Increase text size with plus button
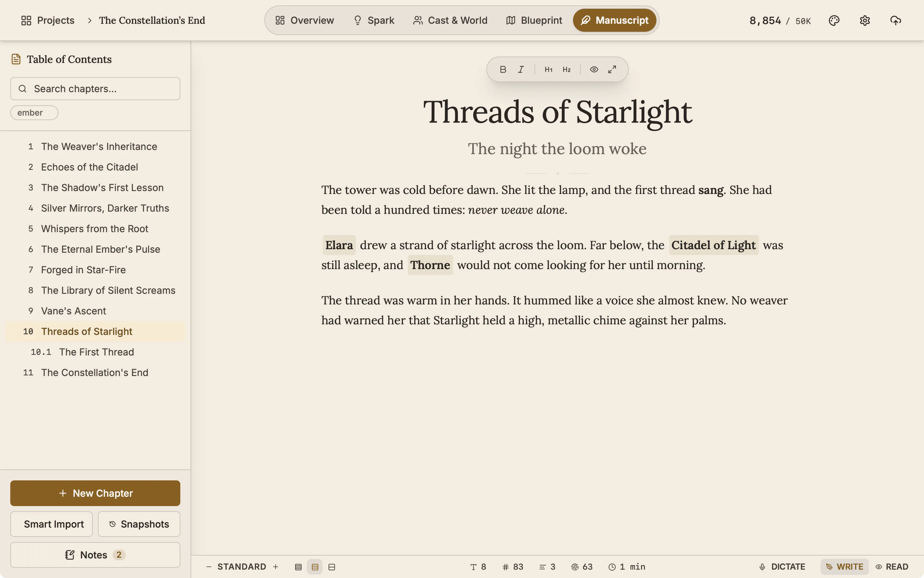924x578 pixels. pos(276,566)
